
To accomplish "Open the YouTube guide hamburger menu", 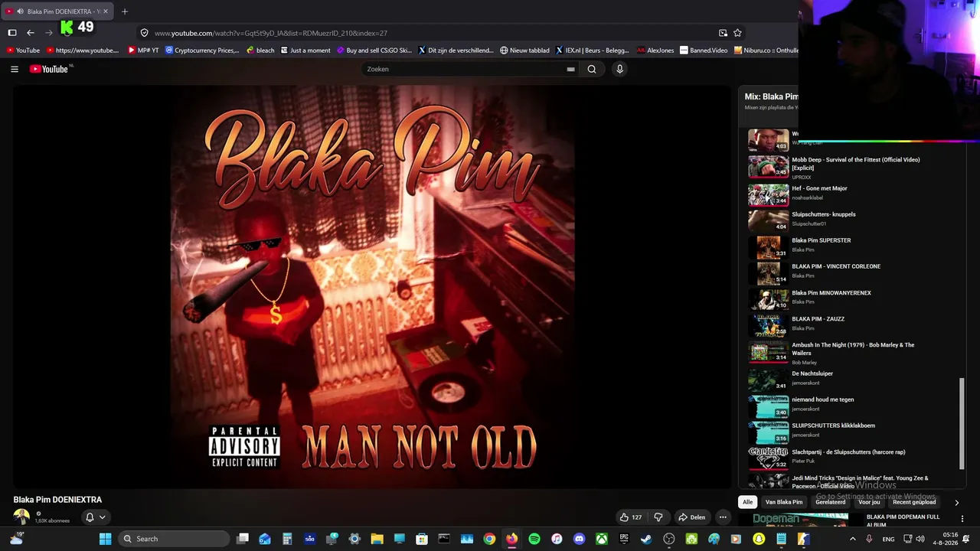I will point(15,69).
